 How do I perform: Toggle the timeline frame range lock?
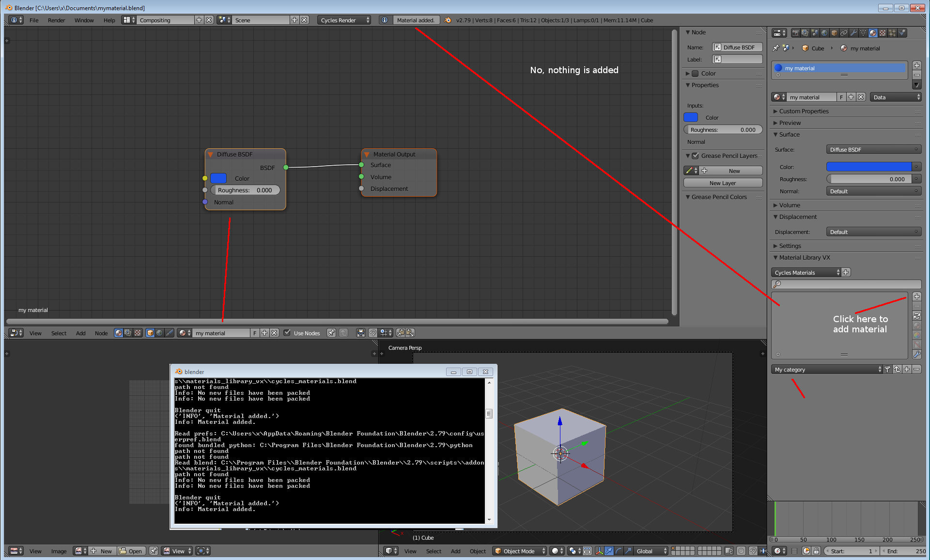(x=816, y=551)
